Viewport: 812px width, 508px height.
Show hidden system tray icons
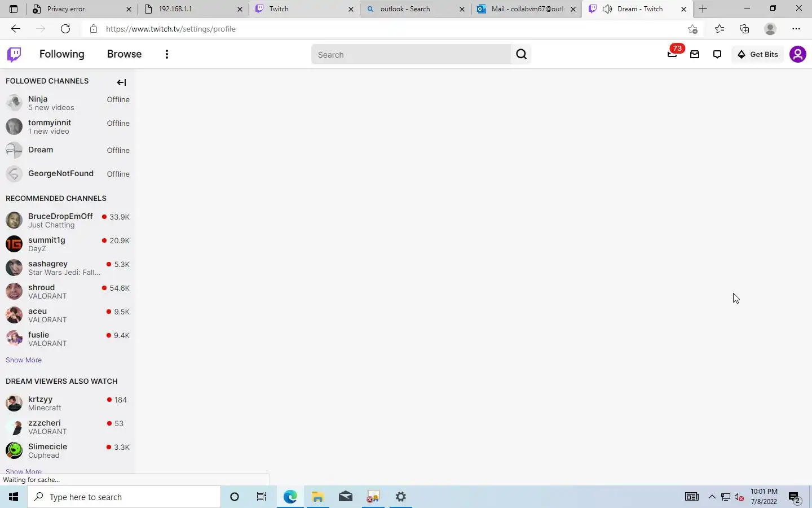(712, 497)
